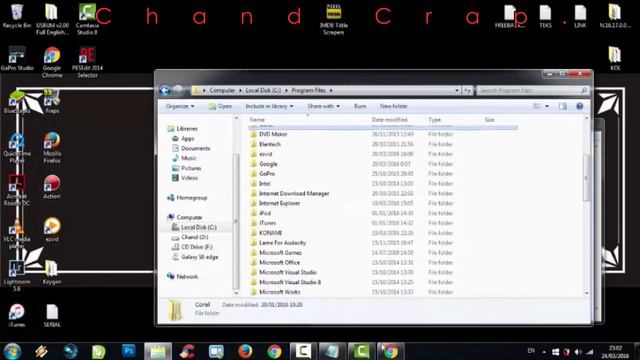Click the Open toolbar button
The image size is (640, 360).
(x=220, y=106)
